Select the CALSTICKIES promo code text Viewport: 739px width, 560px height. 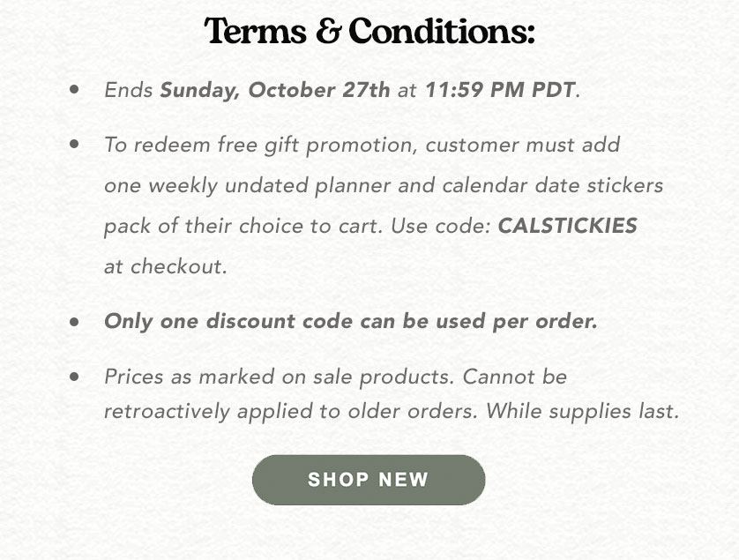pos(567,226)
